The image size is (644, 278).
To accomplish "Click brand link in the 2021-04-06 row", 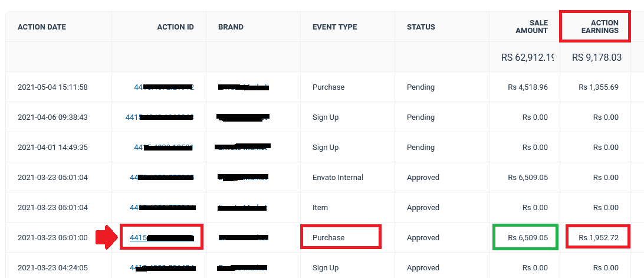I will tap(243, 117).
